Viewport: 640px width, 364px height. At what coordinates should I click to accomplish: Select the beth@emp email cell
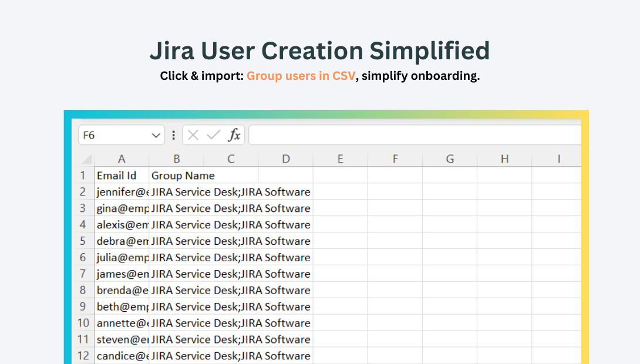[x=122, y=306]
